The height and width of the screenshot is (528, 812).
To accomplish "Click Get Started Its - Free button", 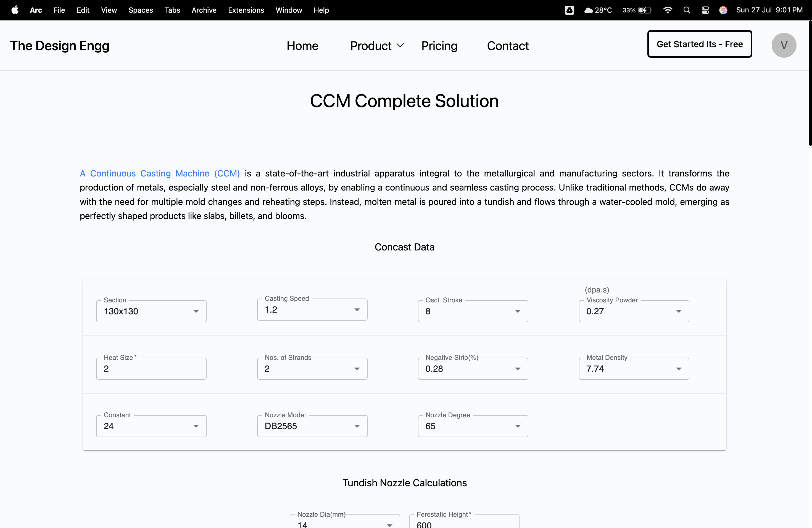I will (x=699, y=44).
